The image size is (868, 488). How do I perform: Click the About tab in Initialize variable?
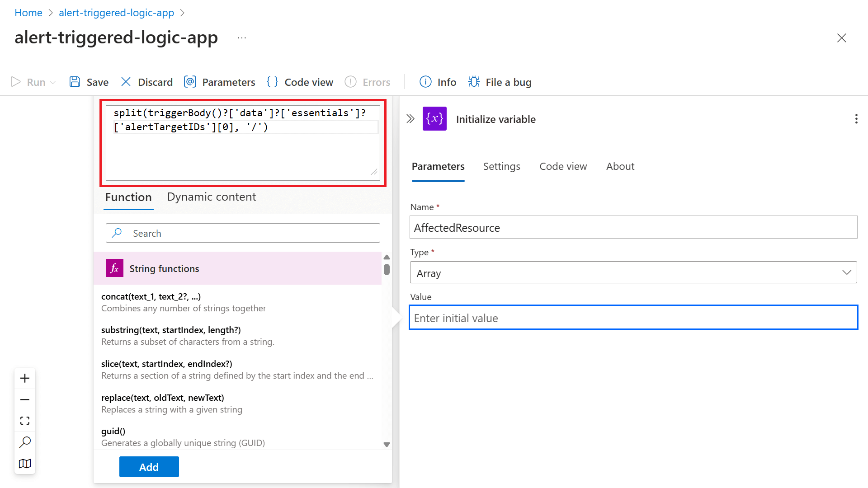[x=620, y=166]
